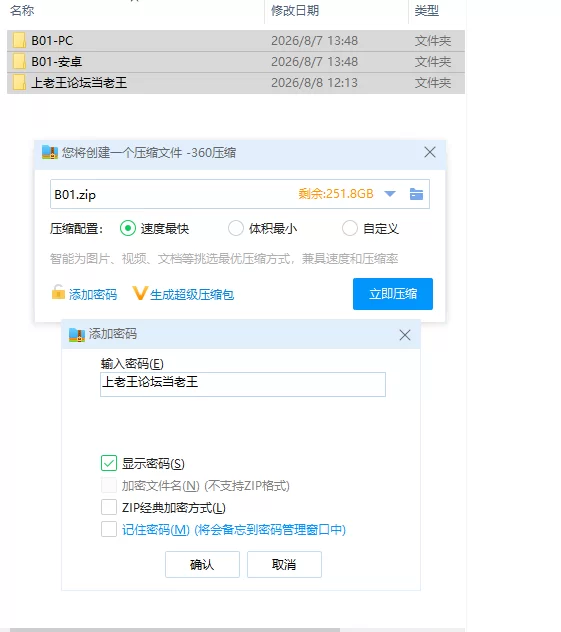Open the save path dropdown arrow
The width and height of the screenshot is (561, 632).
pos(390,194)
